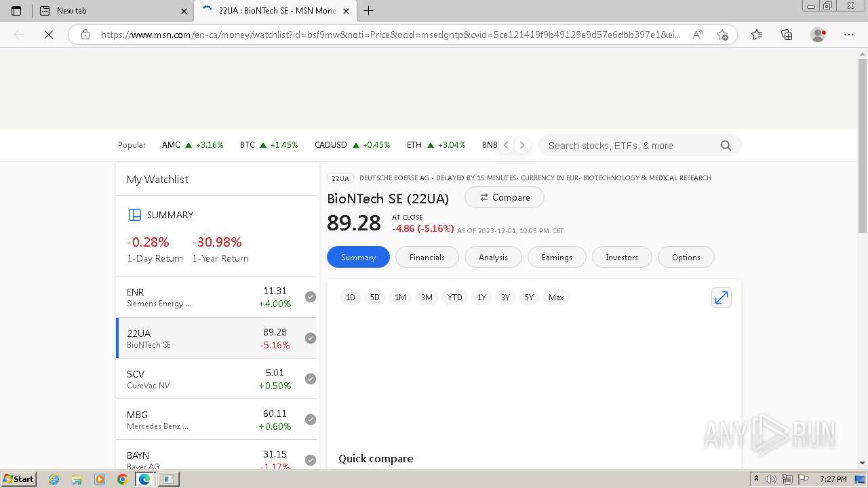Open the volume control in system tray

point(771,479)
